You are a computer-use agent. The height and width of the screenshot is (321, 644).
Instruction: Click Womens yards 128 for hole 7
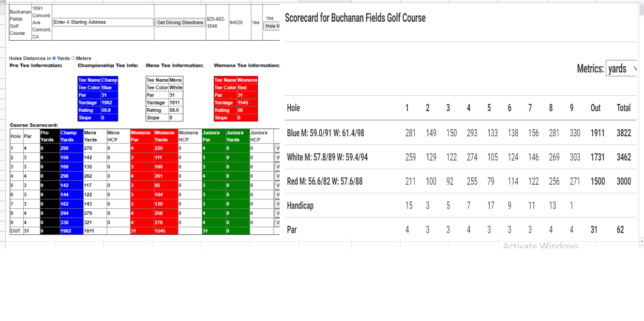165,204
